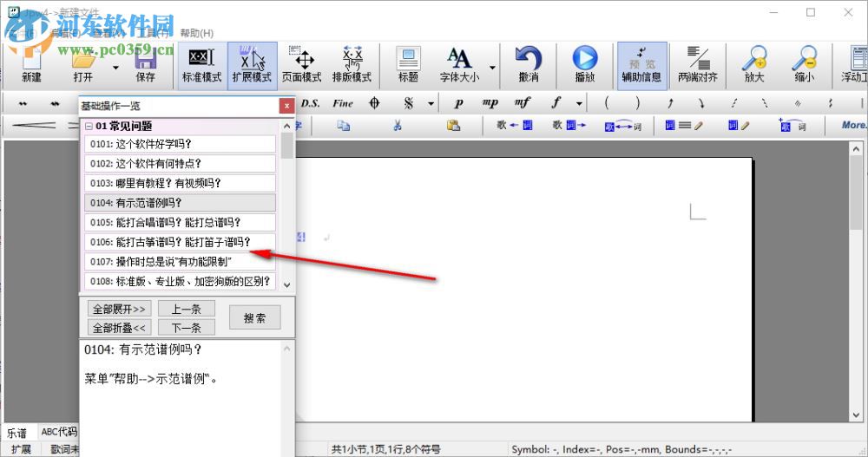
Task: Insert the coda symbol
Action: 375,103
